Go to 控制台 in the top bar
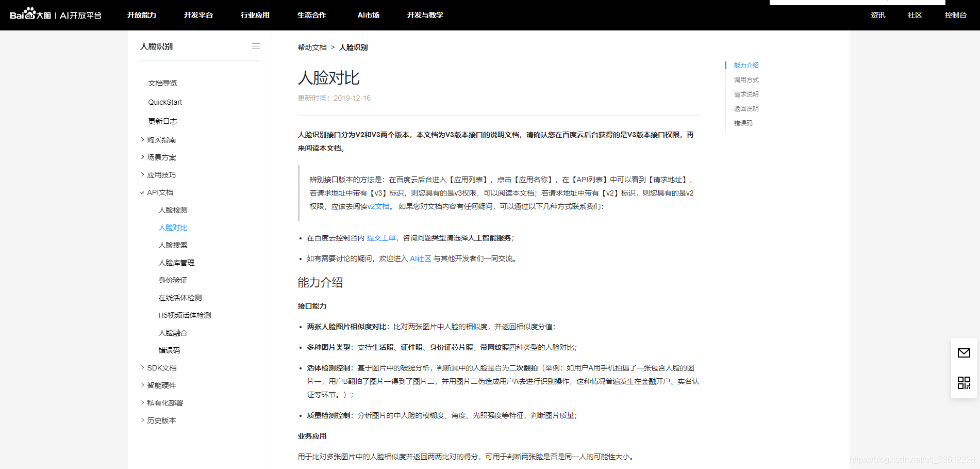This screenshot has width=980, height=469. [x=955, y=15]
